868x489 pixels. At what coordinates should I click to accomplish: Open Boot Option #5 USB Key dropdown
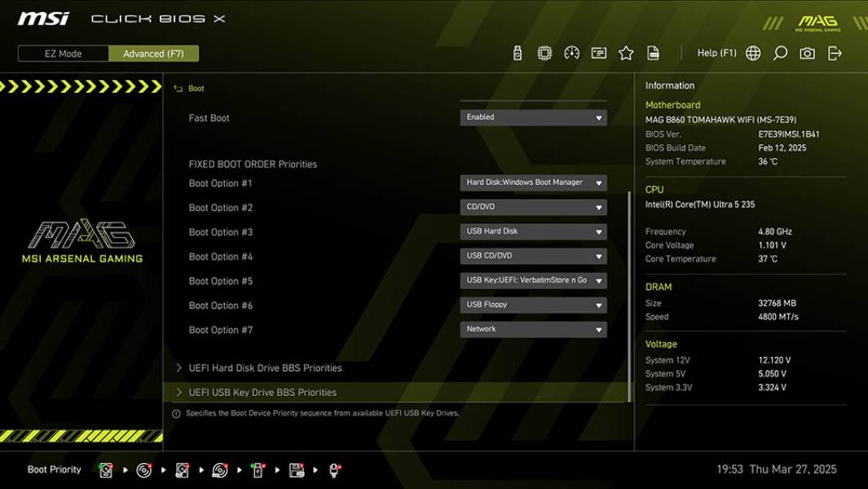pos(533,280)
